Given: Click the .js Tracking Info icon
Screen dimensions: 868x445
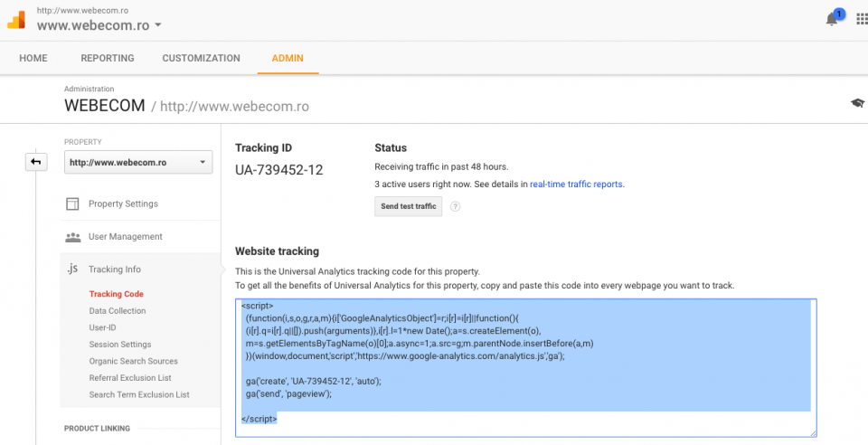Looking at the screenshot, I should point(72,270).
